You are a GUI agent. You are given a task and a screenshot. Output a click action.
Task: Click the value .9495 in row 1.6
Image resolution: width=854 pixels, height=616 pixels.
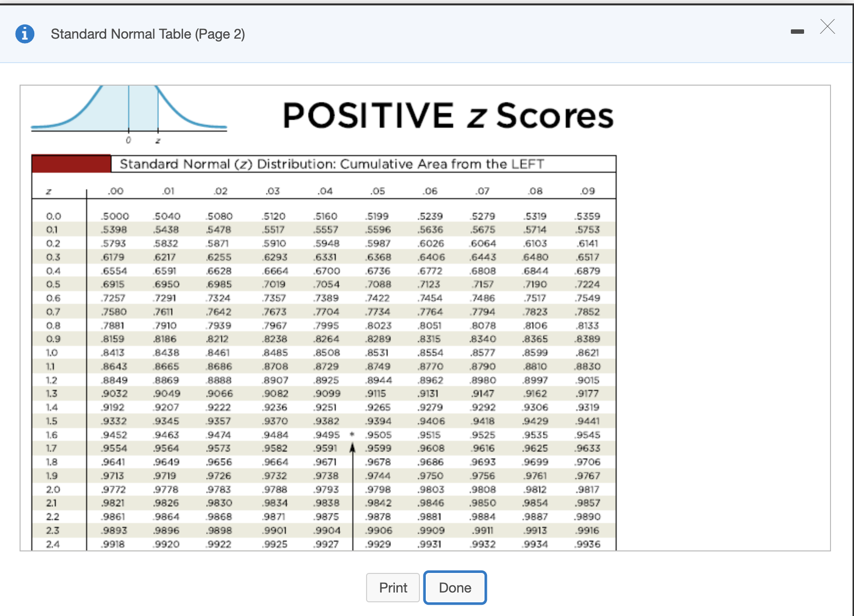click(x=326, y=435)
